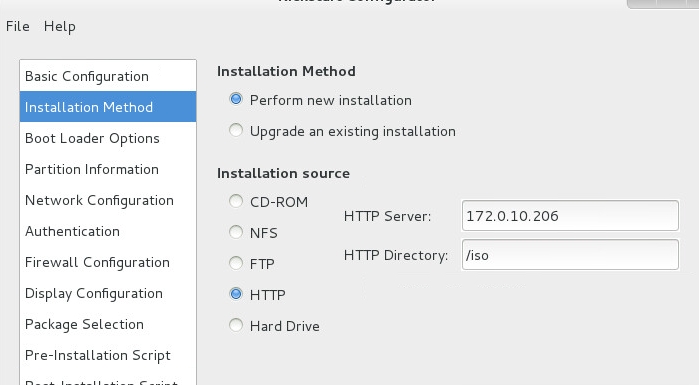This screenshot has width=699, height=385.
Task: Go to Display Configuration section
Action: tap(108, 293)
